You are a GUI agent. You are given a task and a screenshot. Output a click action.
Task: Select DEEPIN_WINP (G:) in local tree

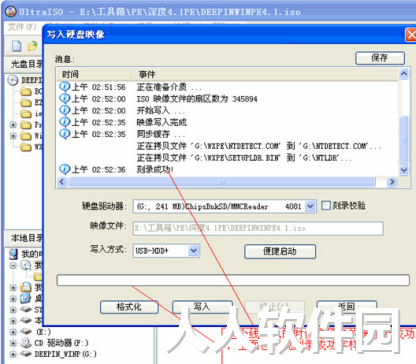pos(66,354)
